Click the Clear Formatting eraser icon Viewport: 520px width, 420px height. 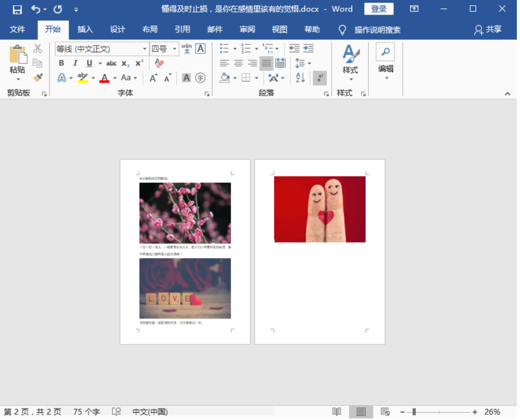(x=160, y=63)
